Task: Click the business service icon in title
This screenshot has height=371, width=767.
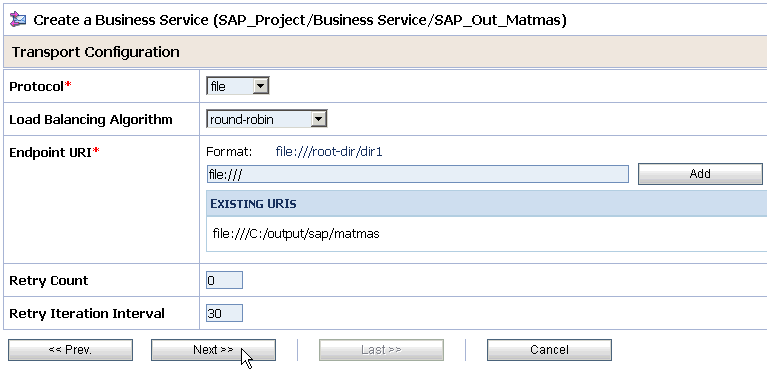Action: pyautogui.click(x=18, y=20)
